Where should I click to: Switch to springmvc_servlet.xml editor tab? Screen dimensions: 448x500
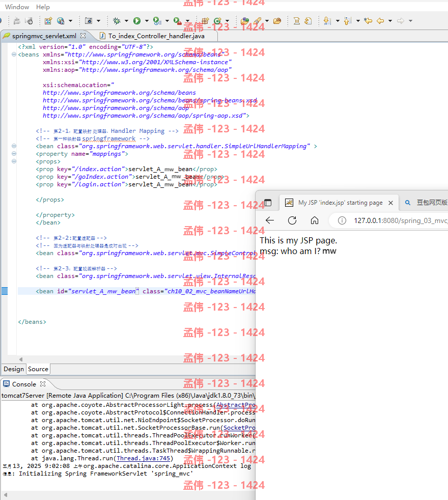44,36
